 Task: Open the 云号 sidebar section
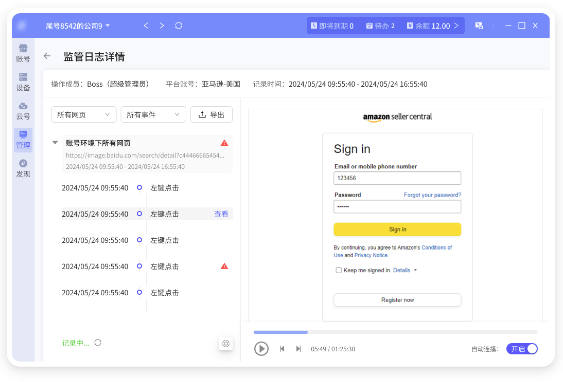[23, 111]
